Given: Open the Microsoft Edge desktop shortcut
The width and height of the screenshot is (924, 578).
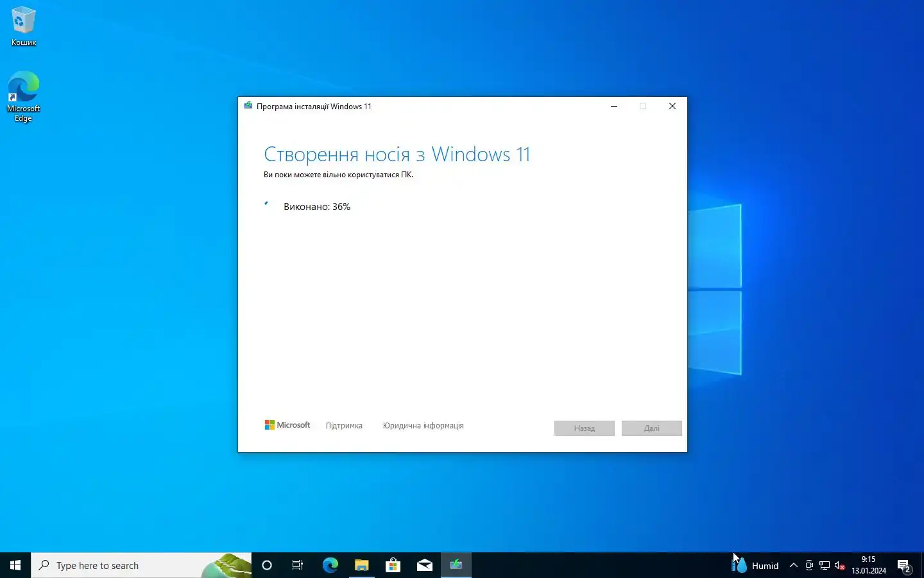Looking at the screenshot, I should pyautogui.click(x=24, y=96).
